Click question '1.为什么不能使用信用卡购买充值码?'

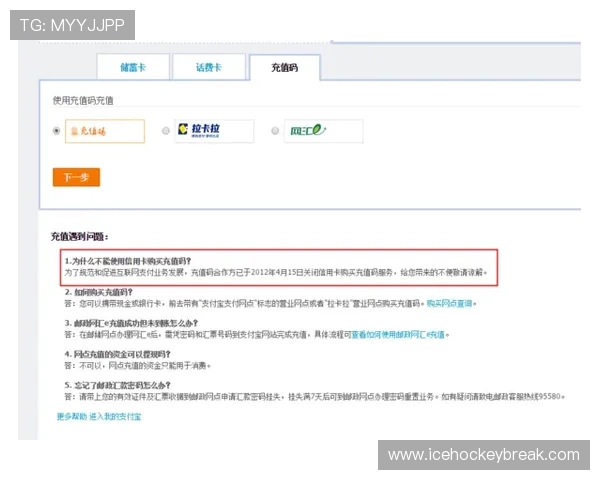(x=127, y=261)
